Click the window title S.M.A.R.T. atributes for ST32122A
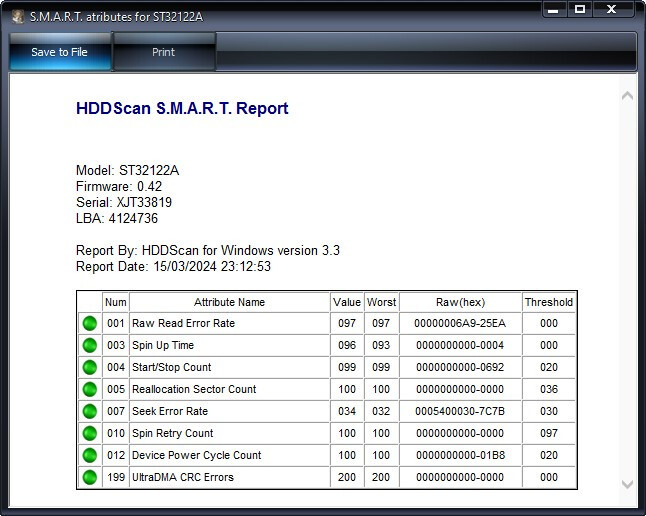Viewport: 646px width, 516px height. (x=116, y=17)
